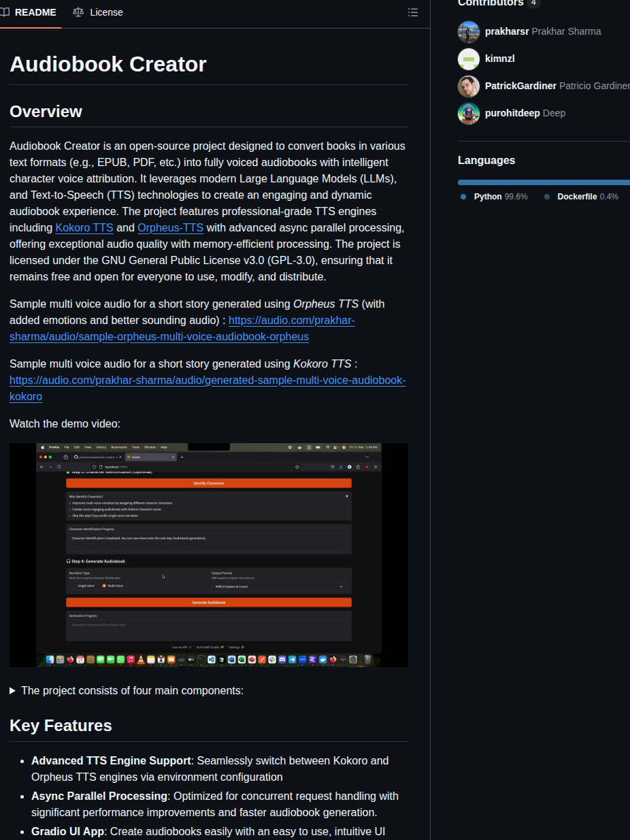Click PatrickGardiner's contributor avatar

469,86
